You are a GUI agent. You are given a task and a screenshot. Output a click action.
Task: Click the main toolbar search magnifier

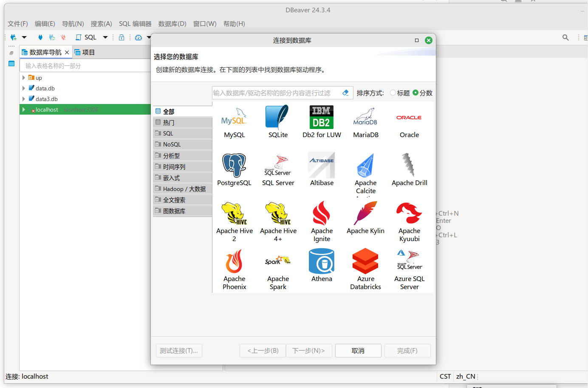pyautogui.click(x=565, y=37)
